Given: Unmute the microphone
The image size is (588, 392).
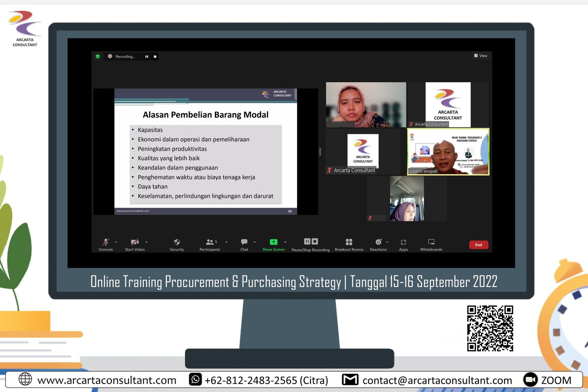Looking at the screenshot, I should pyautogui.click(x=106, y=242).
